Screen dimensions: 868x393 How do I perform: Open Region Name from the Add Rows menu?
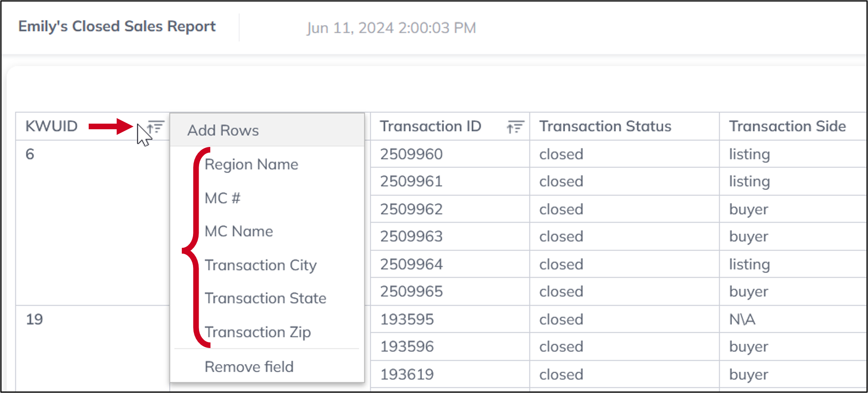251,164
